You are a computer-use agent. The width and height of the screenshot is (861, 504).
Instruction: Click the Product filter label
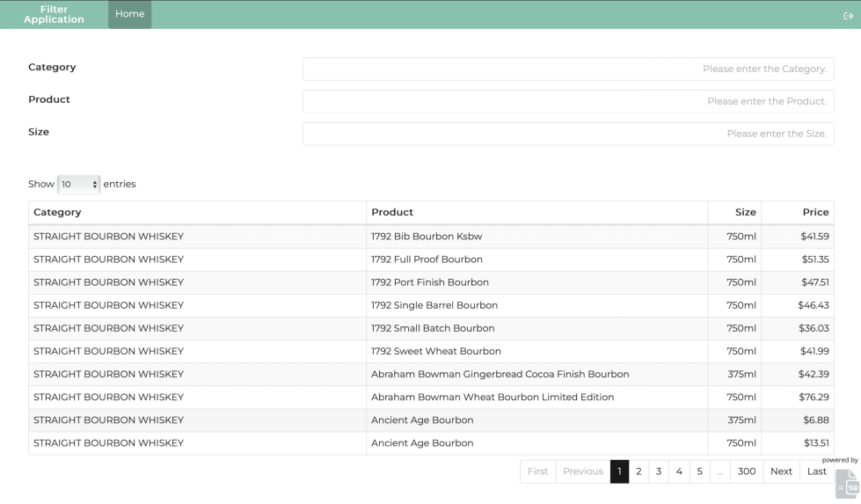(49, 100)
